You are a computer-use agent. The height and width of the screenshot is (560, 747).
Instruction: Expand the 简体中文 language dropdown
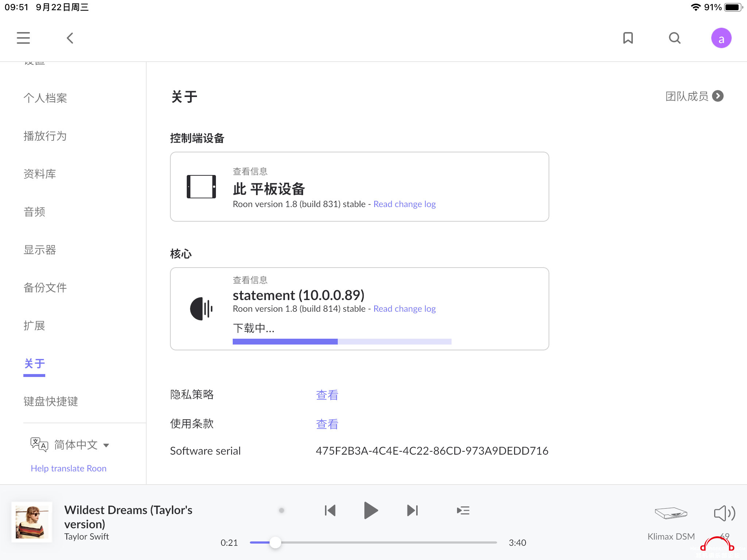pyautogui.click(x=82, y=445)
